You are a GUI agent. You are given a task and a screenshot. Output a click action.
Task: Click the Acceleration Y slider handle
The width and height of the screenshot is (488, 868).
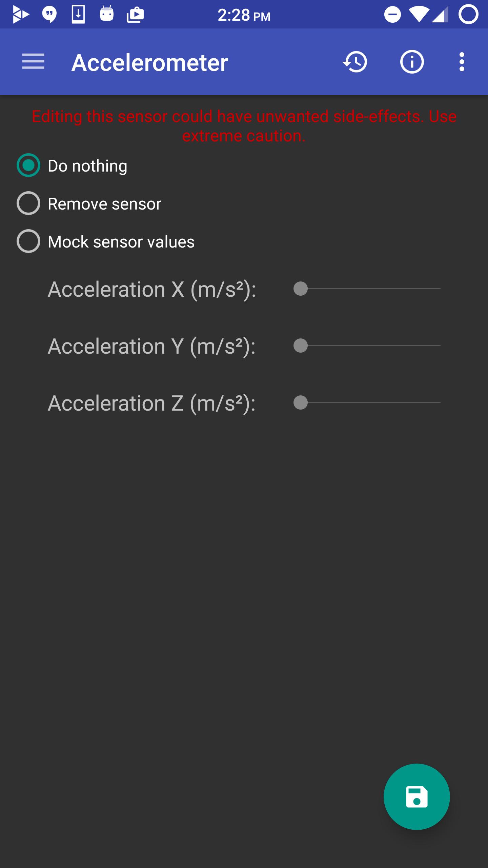[x=300, y=346]
